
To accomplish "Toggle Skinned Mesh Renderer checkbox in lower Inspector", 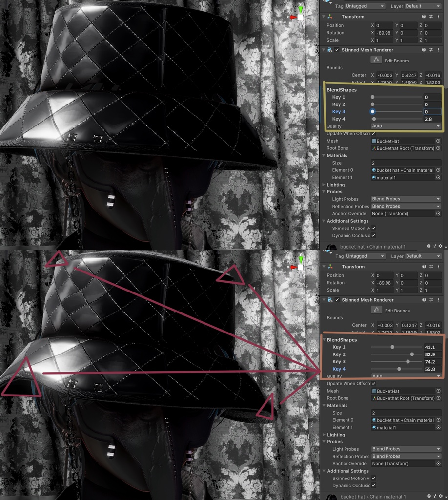I will tap(337, 300).
